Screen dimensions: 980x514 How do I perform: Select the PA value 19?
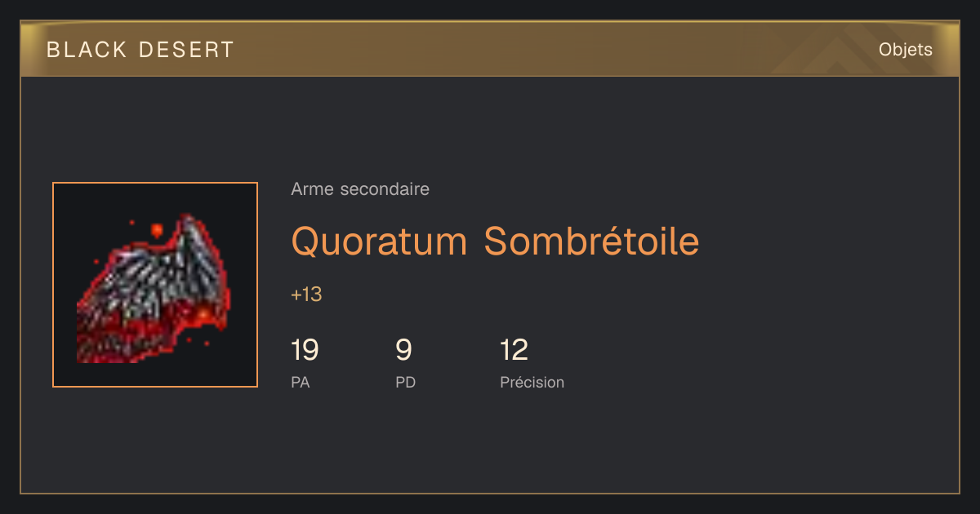(305, 351)
